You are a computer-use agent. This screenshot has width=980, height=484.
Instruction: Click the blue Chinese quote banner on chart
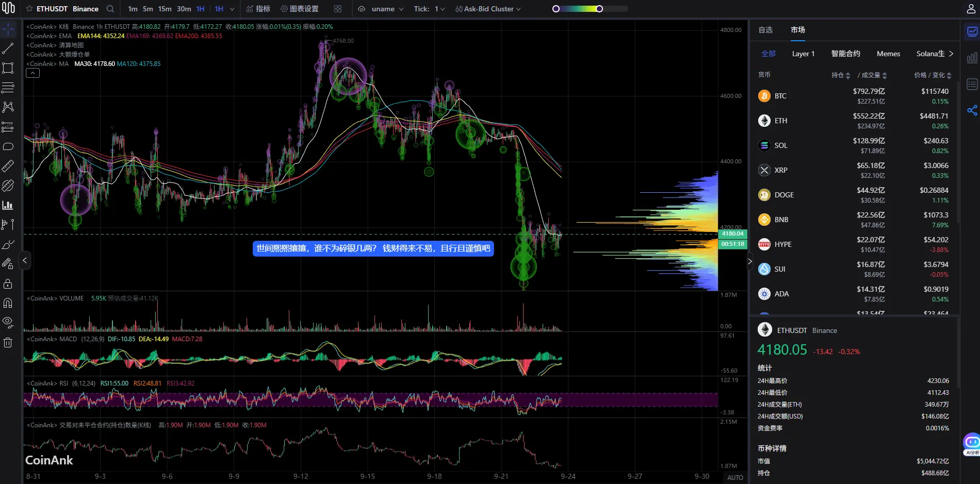(x=373, y=248)
